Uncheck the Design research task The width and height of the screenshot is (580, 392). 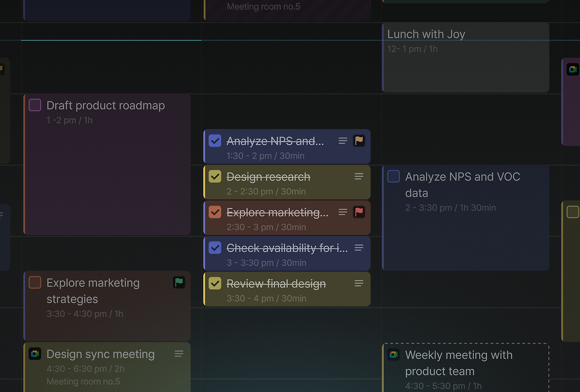[215, 177]
